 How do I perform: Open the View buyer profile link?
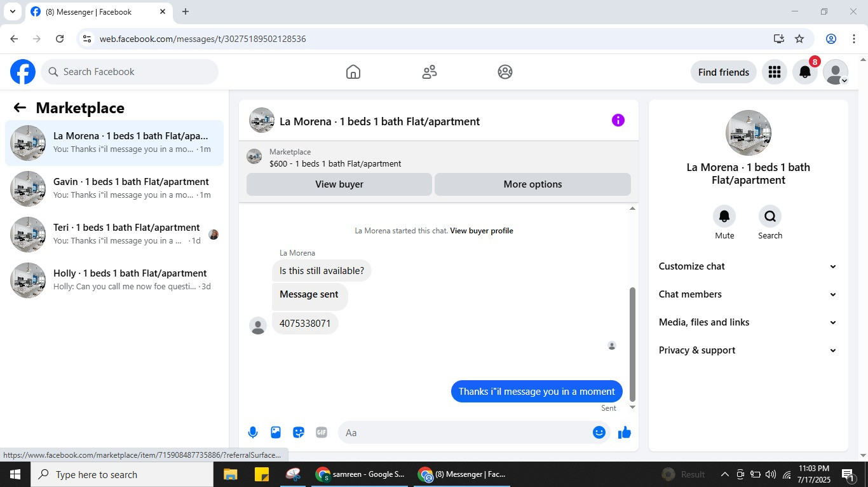(x=482, y=231)
